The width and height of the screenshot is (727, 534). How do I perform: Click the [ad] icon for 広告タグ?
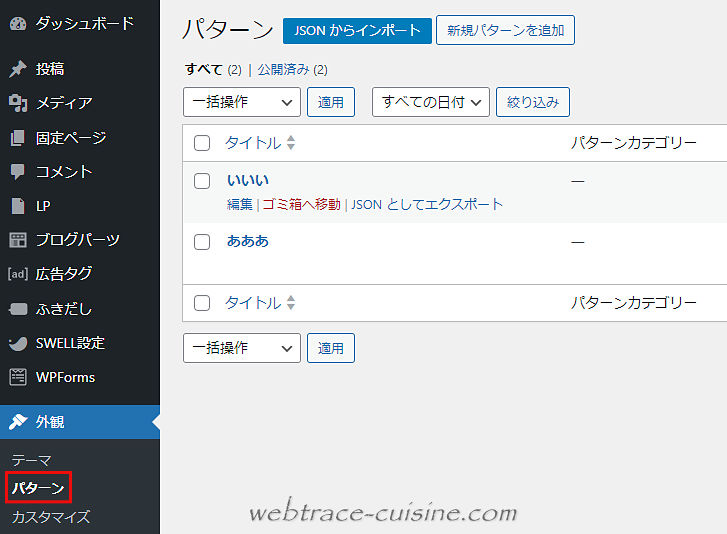18,274
